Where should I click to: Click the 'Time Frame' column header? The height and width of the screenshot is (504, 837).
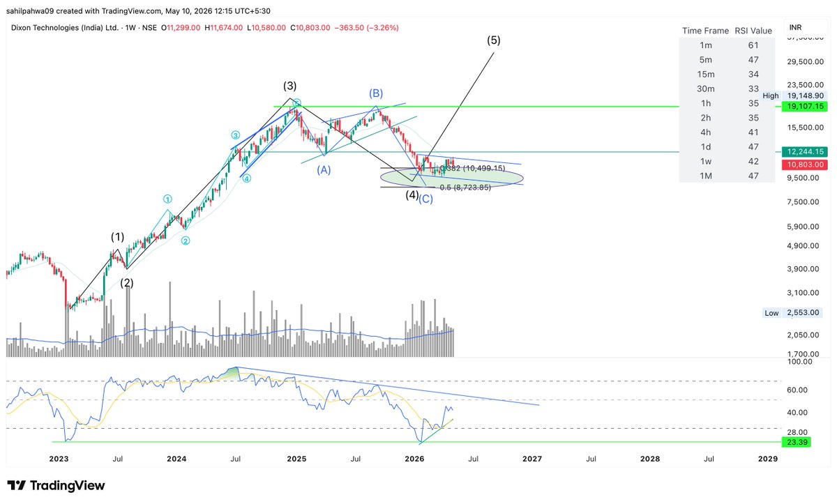point(705,31)
